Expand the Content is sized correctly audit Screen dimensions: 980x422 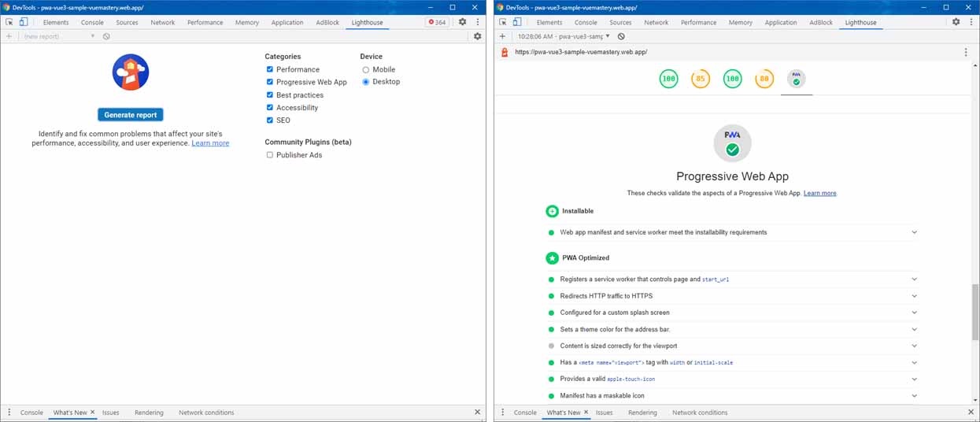914,346
